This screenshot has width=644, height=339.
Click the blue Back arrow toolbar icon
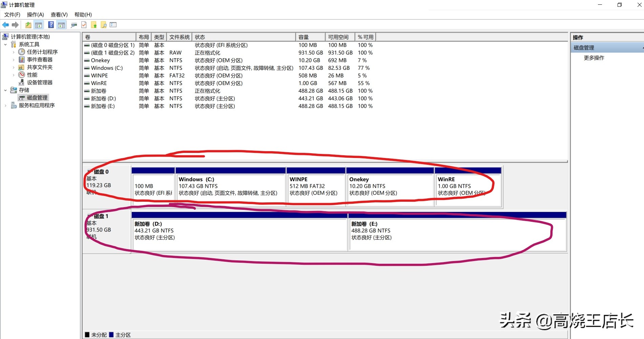pyautogui.click(x=5, y=25)
